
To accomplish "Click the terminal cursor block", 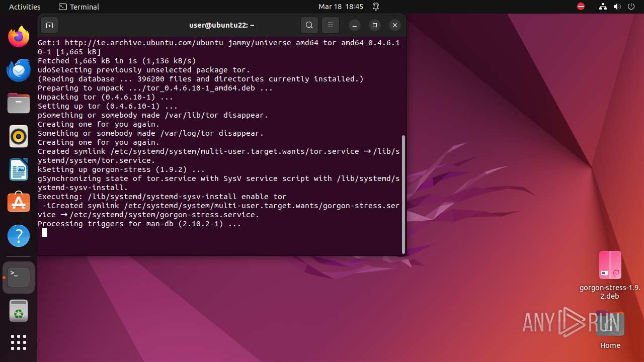I will [x=44, y=232].
